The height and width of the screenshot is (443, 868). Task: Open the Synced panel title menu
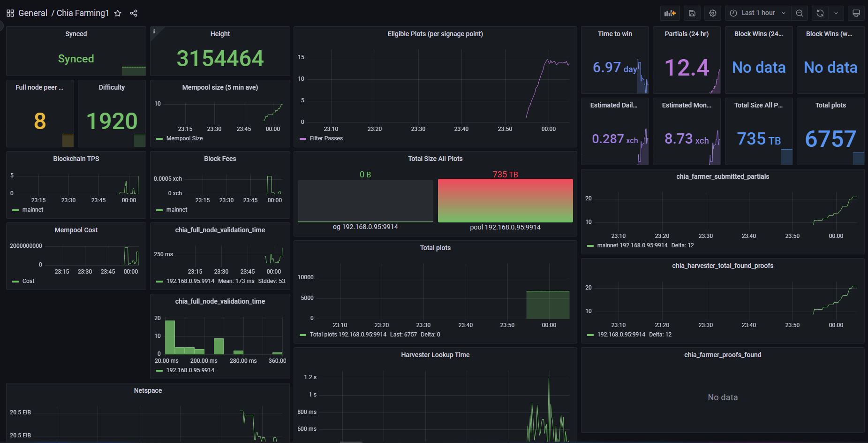click(x=76, y=34)
